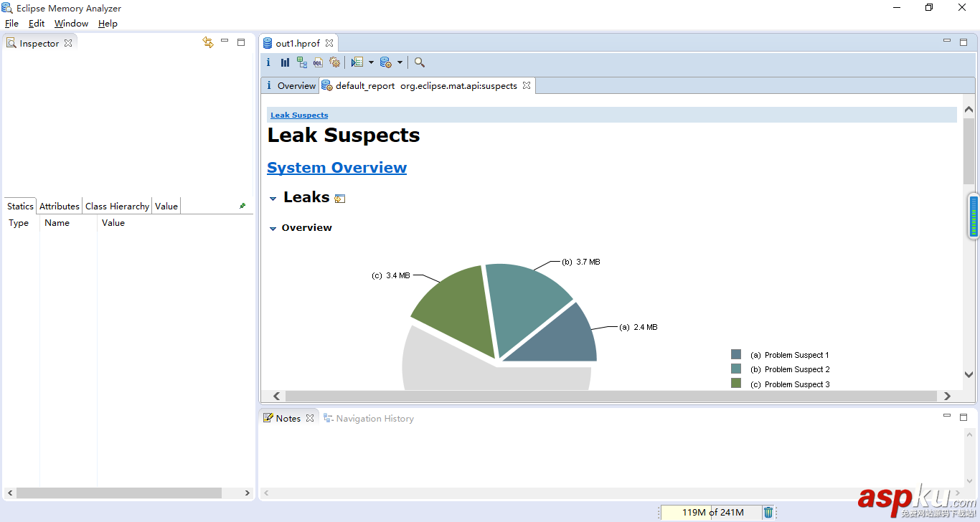This screenshot has width=980, height=522.
Task: Toggle the green pin in Inspector
Action: click(242, 206)
